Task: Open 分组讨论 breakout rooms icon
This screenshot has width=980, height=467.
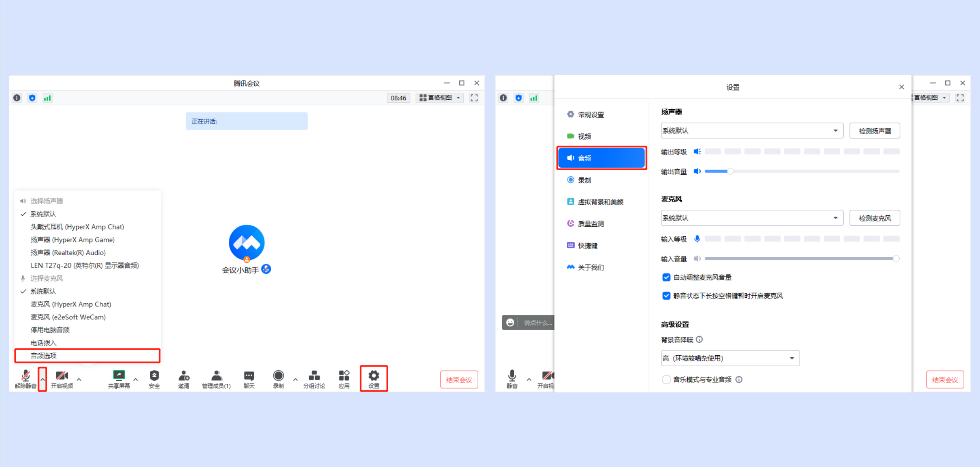Action: coord(314,375)
